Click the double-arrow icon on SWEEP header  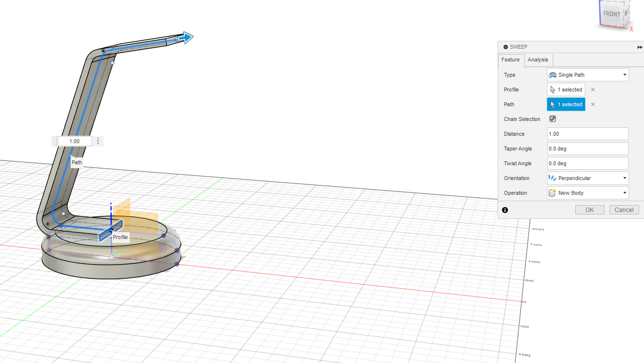(x=640, y=47)
